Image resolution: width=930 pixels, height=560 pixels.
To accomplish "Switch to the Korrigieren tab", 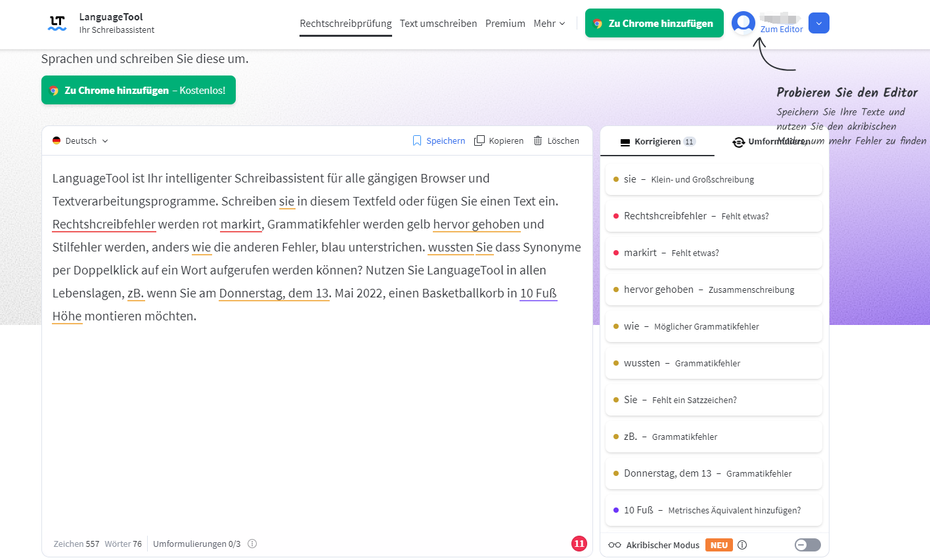I will 657,142.
